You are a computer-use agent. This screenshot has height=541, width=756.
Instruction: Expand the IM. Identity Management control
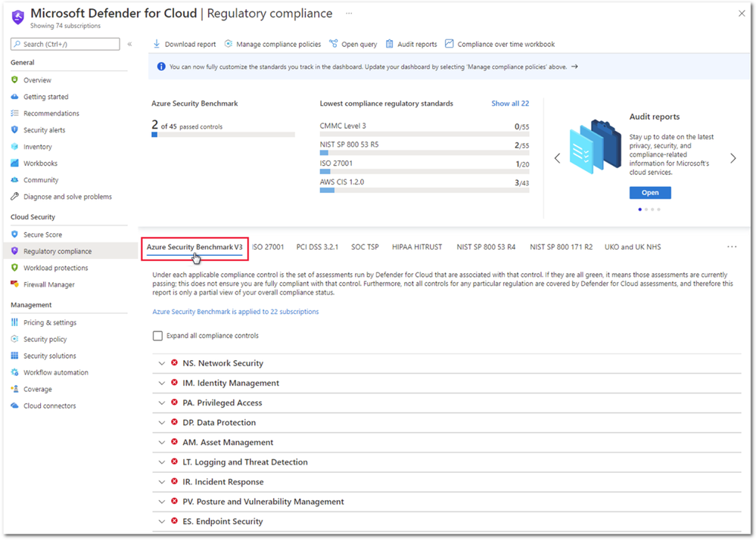[x=161, y=383]
